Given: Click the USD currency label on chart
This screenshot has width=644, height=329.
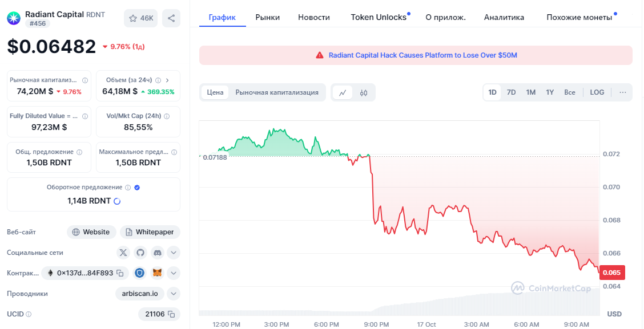Looking at the screenshot, I should (x=614, y=314).
